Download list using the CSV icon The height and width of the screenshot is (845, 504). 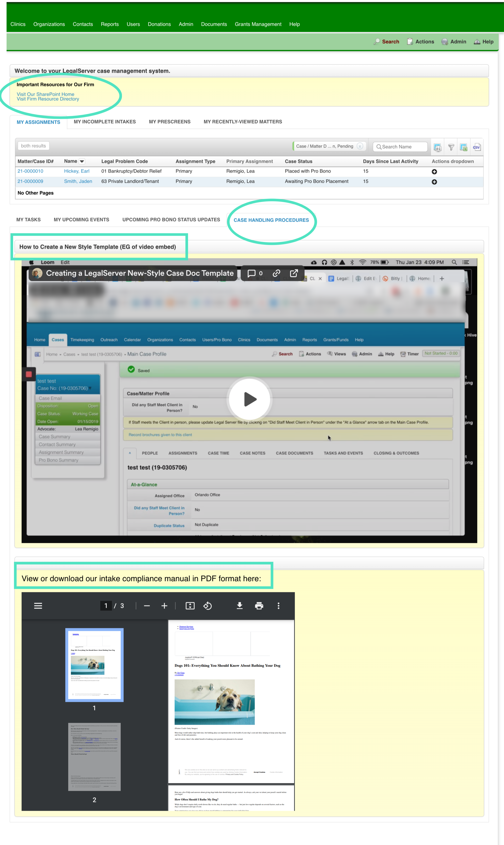coord(477,147)
